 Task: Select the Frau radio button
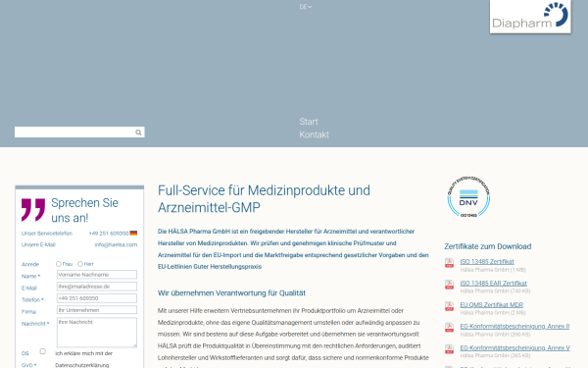pos(59,264)
